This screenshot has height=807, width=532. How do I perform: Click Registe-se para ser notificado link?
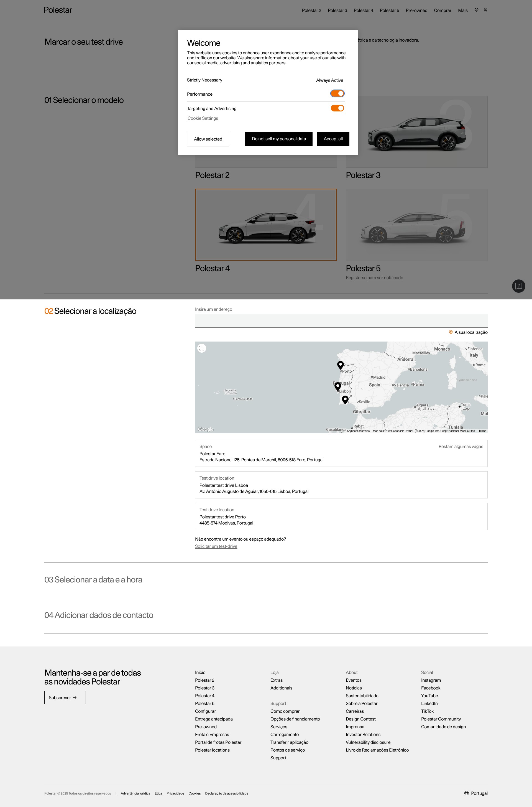coord(374,278)
